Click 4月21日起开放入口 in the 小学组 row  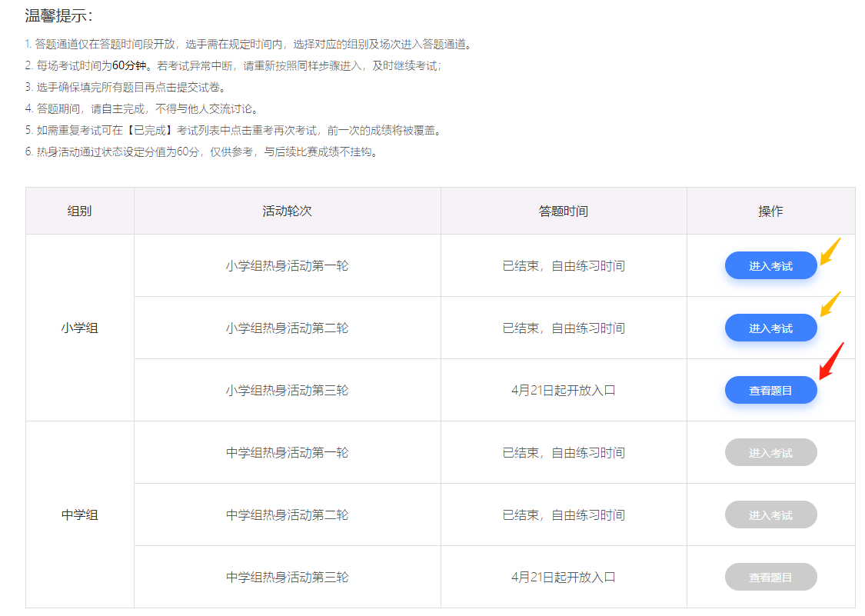click(563, 389)
